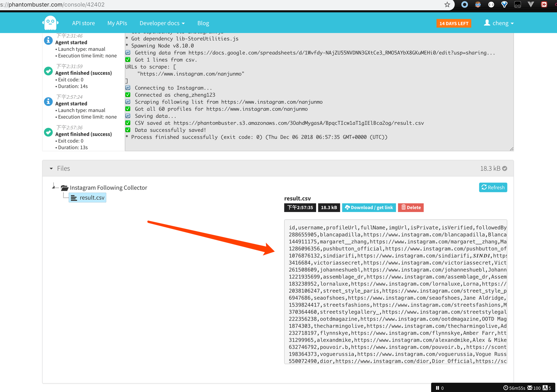The height and width of the screenshot is (392, 557).
Task: Click the Phantombuster ghost logo
Action: point(50,23)
